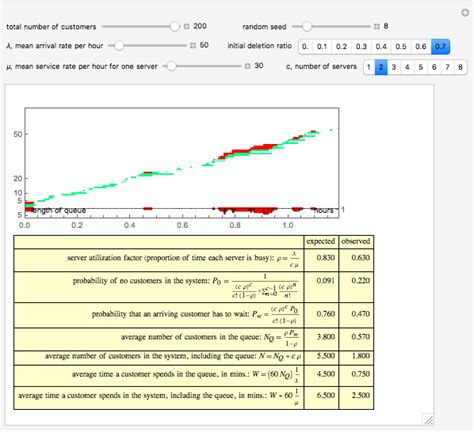This screenshot has height=432, width=474.
Task: Open the plus options icon at top right
Action: (x=465, y=13)
